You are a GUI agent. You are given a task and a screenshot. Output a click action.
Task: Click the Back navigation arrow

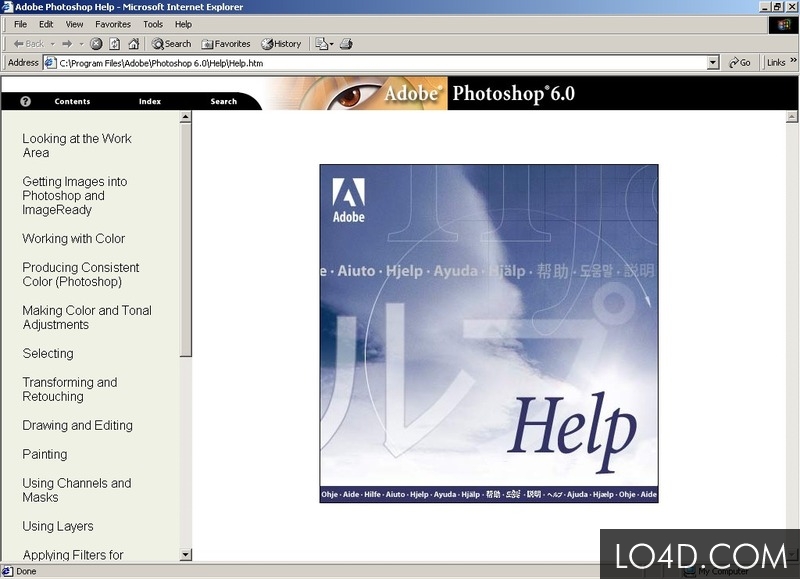pyautogui.click(x=29, y=44)
